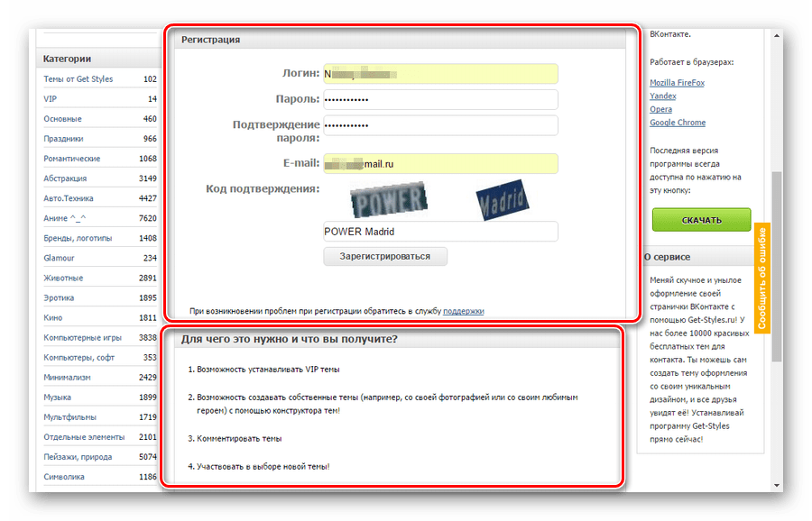Open the Отдельные элементы category
Image resolution: width=812 pixels, height=521 pixels.
coord(84,437)
